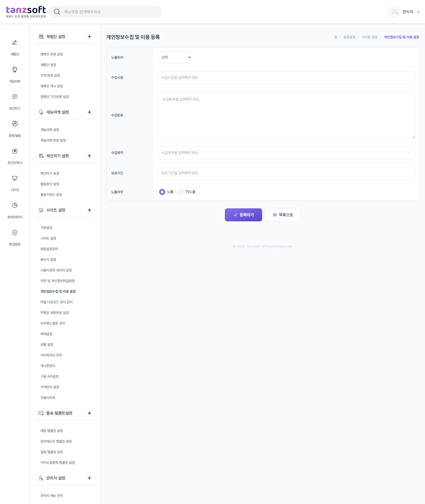This screenshot has width=425, height=504.
Task: Click the search magnifier icon
Action: coord(57,12)
